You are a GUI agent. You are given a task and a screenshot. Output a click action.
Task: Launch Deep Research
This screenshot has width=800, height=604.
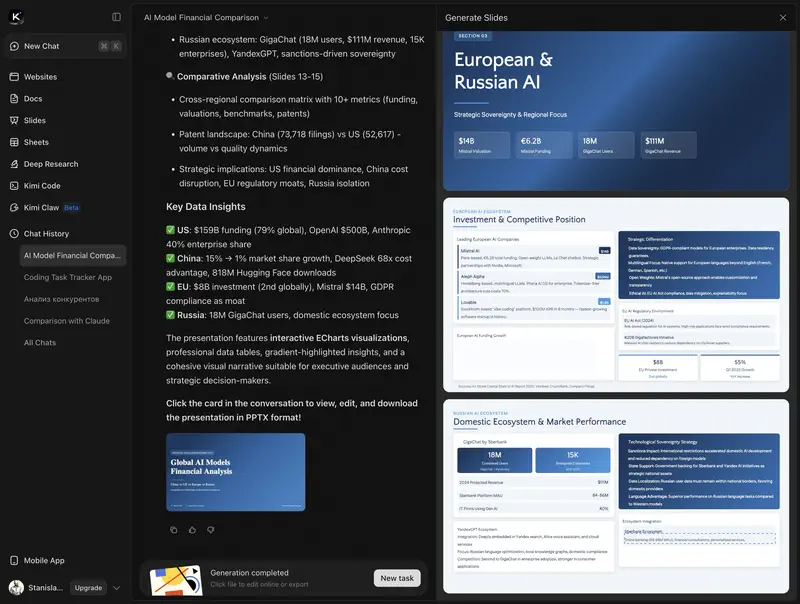[x=51, y=164]
